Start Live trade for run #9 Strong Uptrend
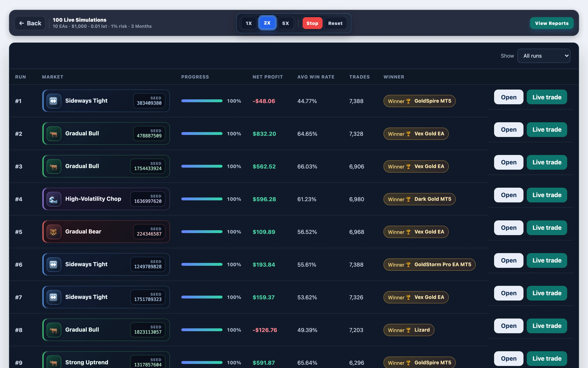588x368 pixels. coord(547,359)
